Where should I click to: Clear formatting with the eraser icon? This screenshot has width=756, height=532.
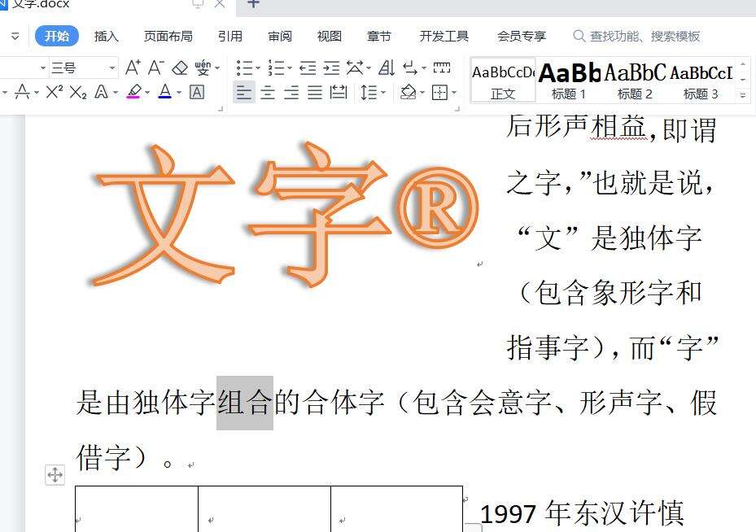(180, 68)
